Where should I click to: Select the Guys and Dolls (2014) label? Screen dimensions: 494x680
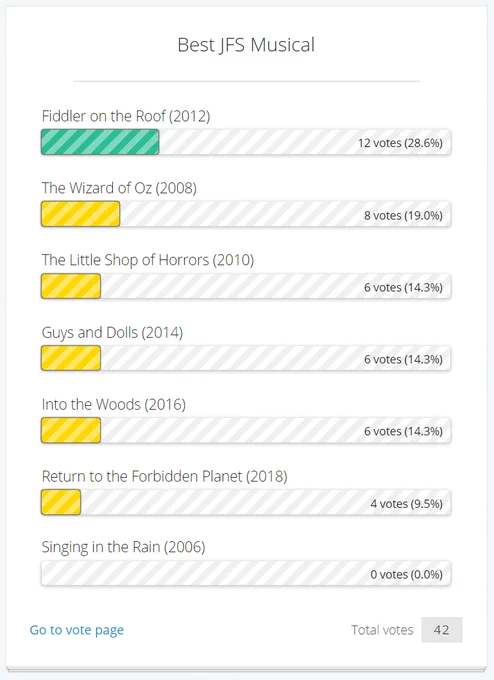click(x=112, y=333)
